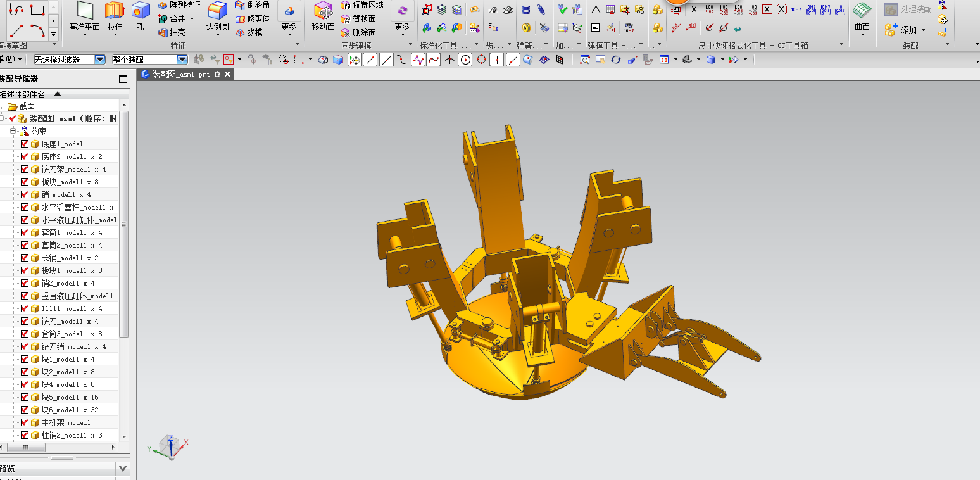
Task: Toggle the 主机架_model1 checkbox
Action: pos(25,422)
